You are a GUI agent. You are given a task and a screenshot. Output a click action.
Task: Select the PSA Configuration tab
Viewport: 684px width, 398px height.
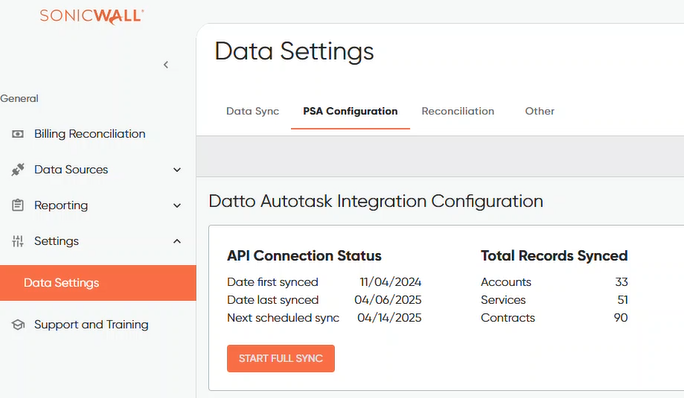(x=350, y=111)
